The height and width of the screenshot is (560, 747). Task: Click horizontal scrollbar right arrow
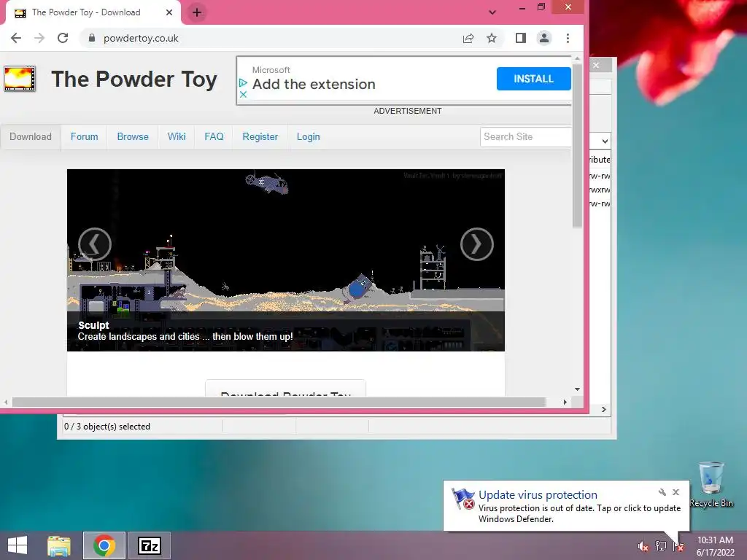coord(565,402)
